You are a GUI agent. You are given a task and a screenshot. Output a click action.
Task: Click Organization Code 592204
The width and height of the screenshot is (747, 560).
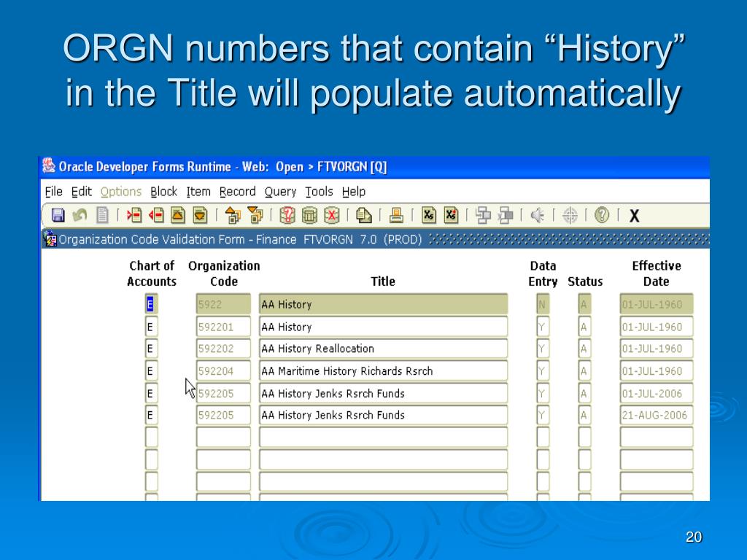click(x=223, y=371)
